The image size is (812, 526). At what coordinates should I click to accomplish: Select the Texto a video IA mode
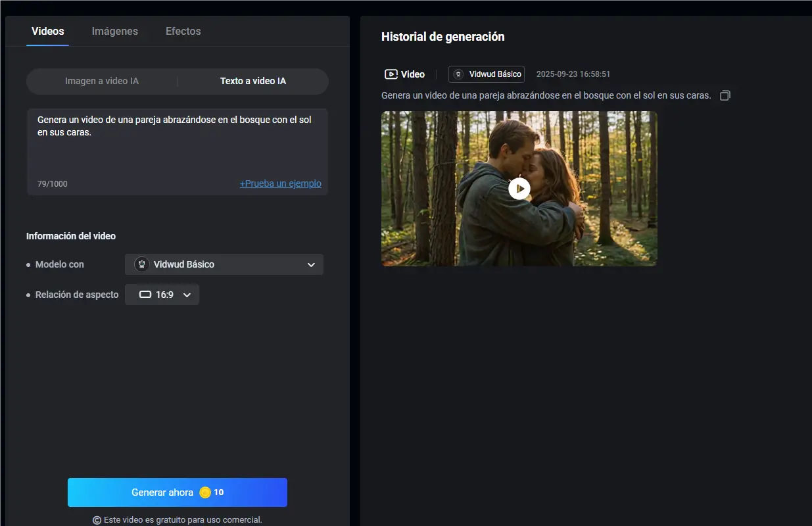[x=252, y=81]
